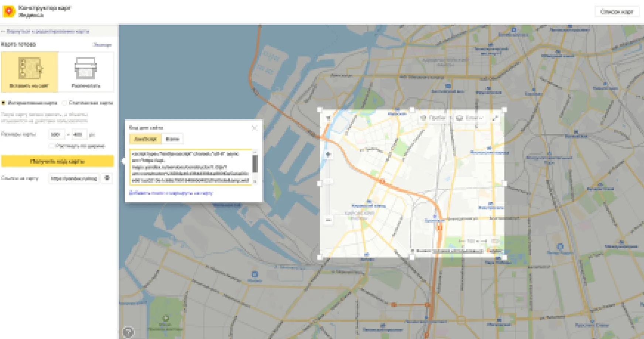This screenshot has height=339, width=644.
Task: Click the map width input field
Action: click(x=57, y=134)
